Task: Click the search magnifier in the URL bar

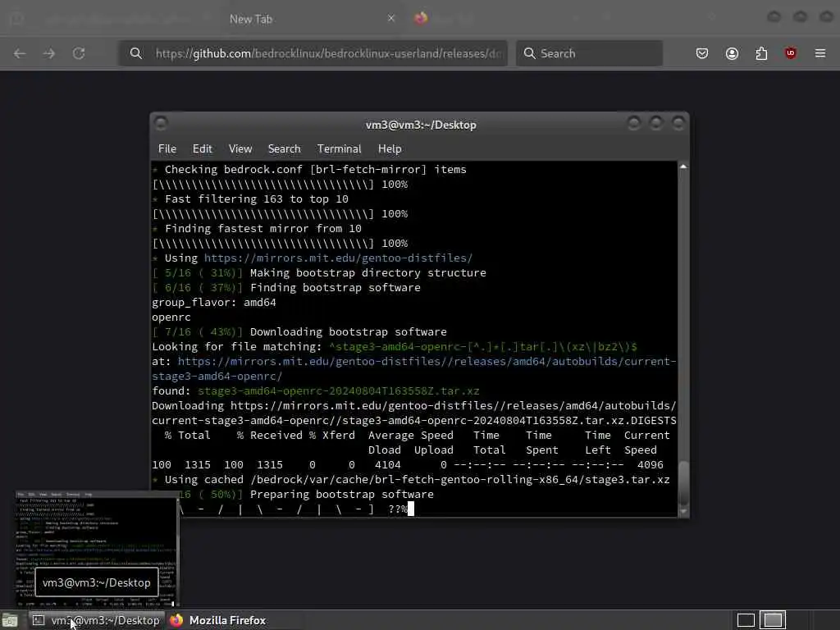Action: pos(136,53)
